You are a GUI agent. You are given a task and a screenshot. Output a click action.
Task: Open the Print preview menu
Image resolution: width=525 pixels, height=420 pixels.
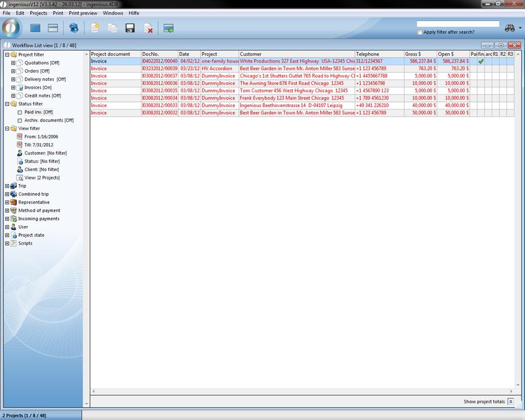pyautogui.click(x=83, y=13)
